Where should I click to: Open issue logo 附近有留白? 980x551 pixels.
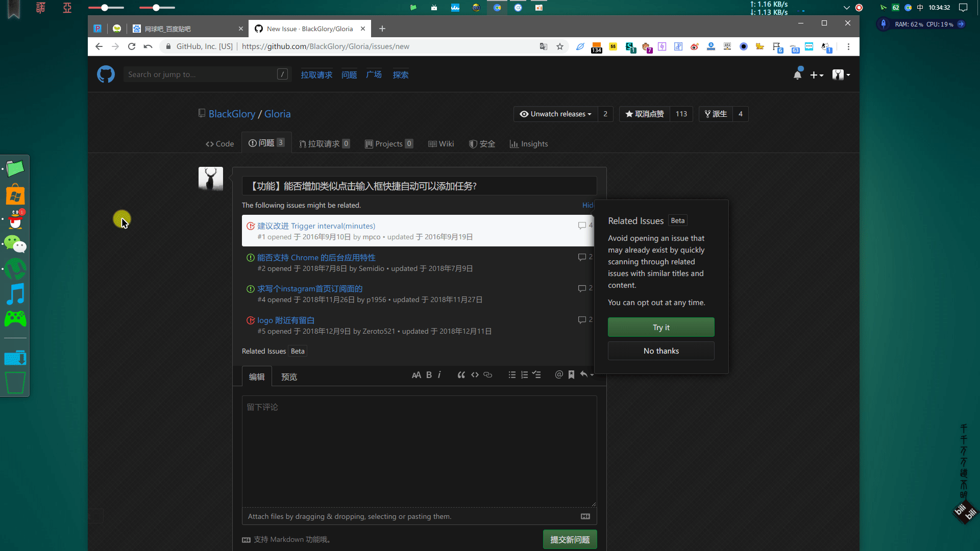tap(285, 320)
